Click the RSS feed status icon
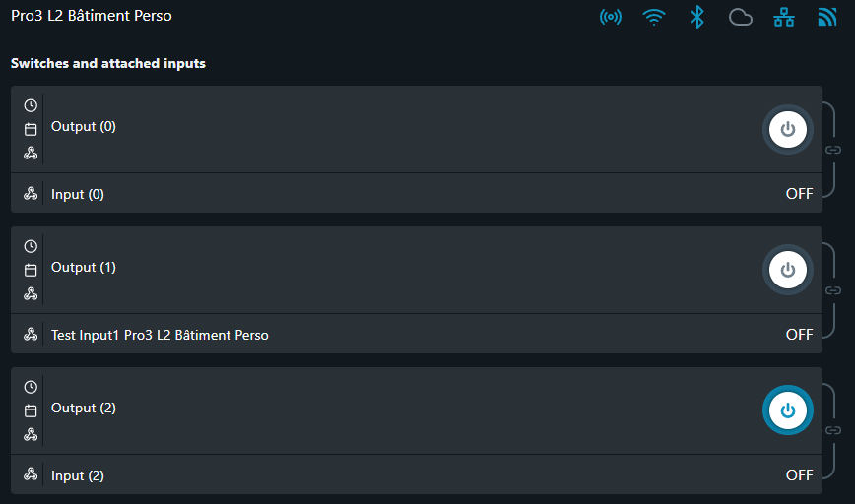Screen dimensions: 855x504 point(826,17)
